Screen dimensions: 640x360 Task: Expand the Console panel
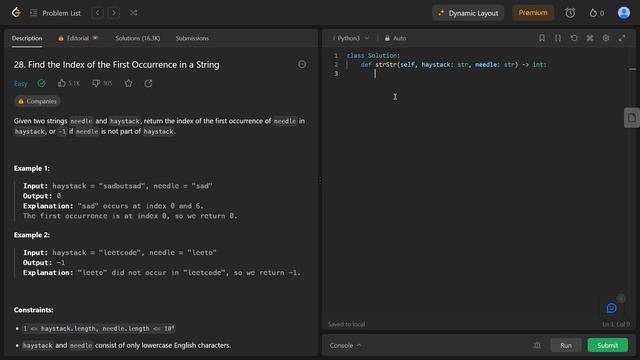coord(345,345)
